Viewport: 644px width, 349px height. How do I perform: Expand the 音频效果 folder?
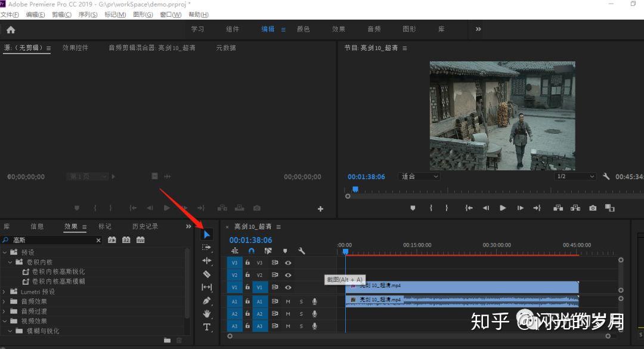[x=5, y=301]
